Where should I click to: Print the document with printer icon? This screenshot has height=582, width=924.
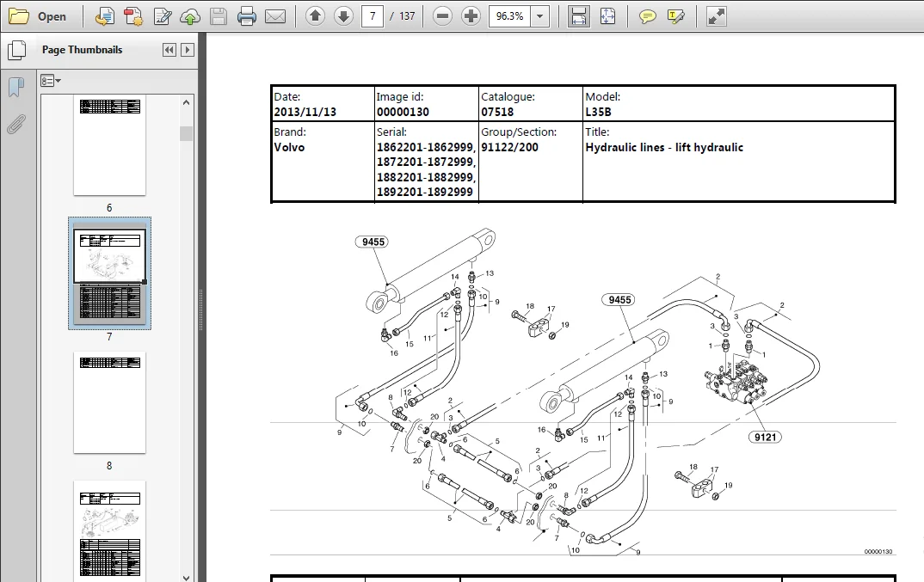tap(247, 16)
